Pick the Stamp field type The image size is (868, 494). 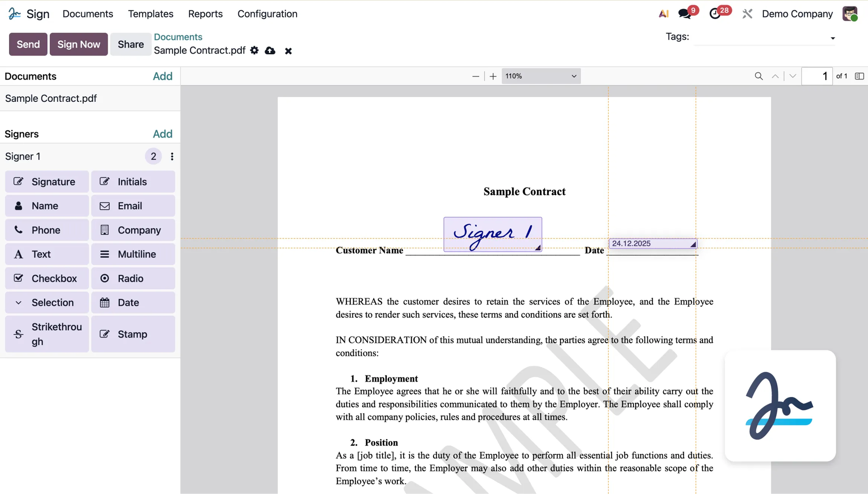coord(133,334)
